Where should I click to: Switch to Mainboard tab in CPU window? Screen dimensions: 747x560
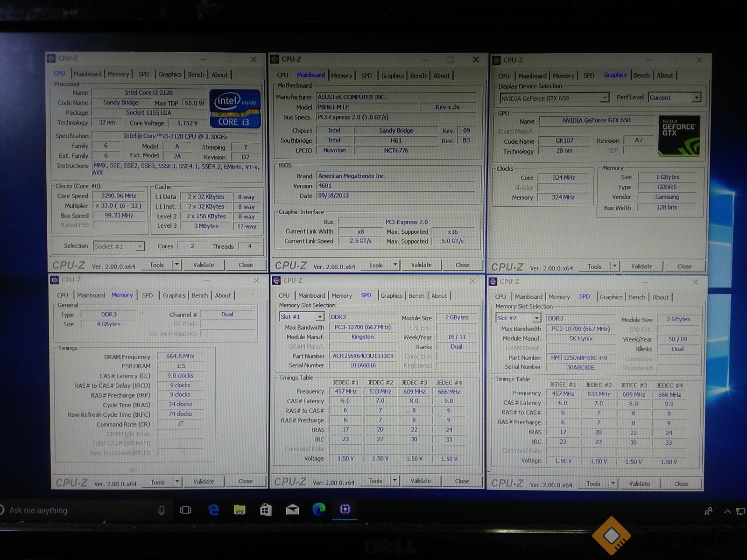click(x=87, y=74)
